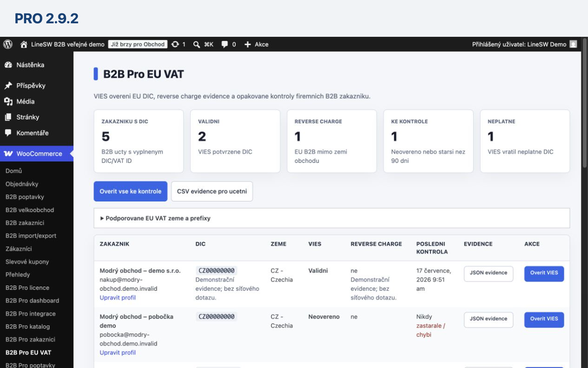The width and height of the screenshot is (588, 368).
Task: Open Slevové kupony submenu
Action: click(27, 262)
